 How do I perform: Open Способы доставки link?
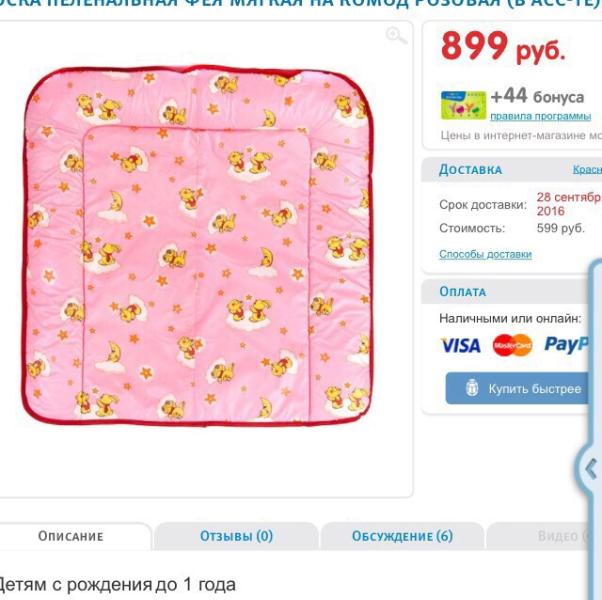click(x=485, y=254)
